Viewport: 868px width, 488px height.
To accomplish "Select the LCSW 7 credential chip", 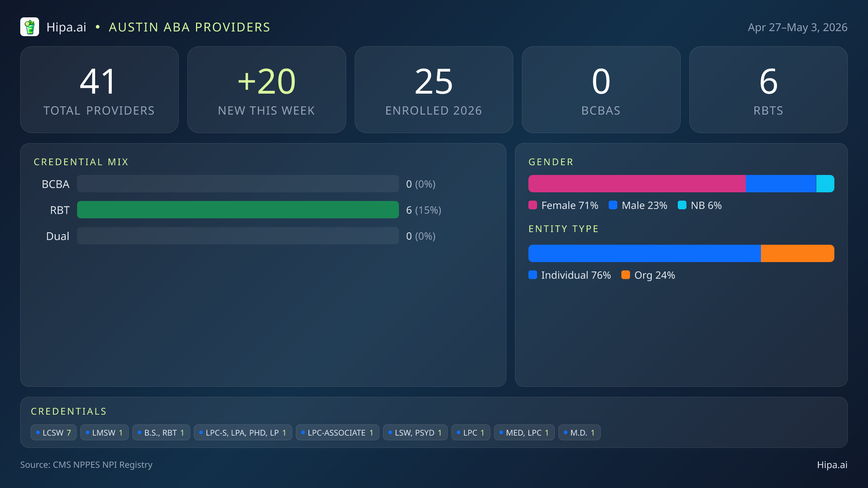I will 54,432.
